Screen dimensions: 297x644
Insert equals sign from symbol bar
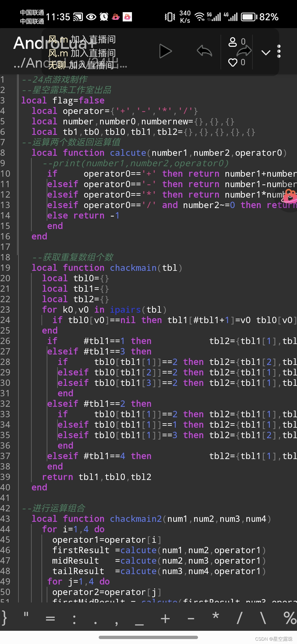50,619
